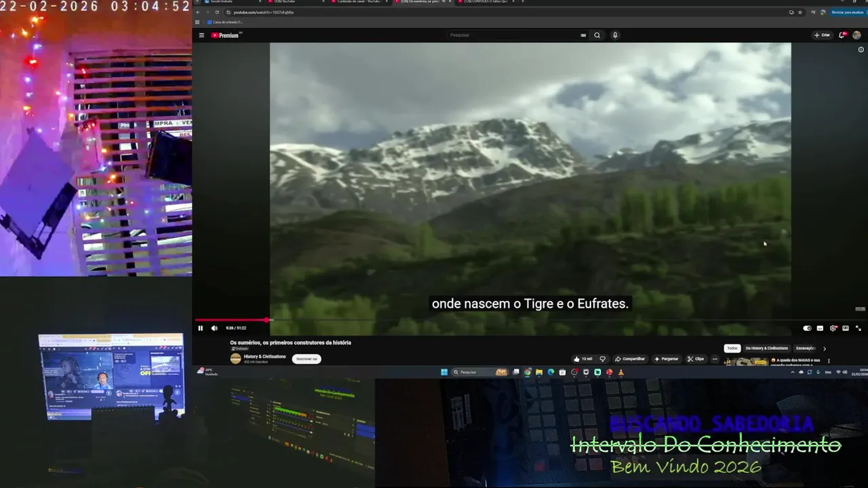Show more filter chips with right chevron
The image size is (868, 488).
[x=825, y=349]
